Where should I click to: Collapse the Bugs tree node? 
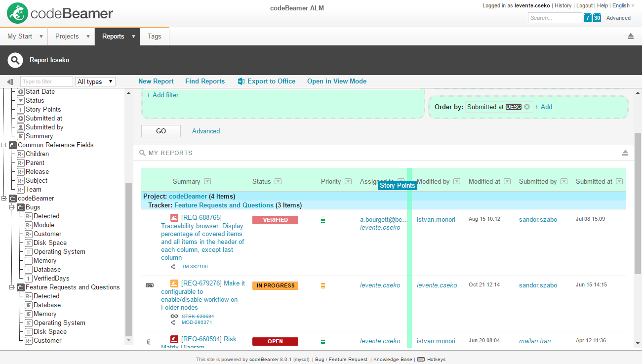click(x=12, y=207)
